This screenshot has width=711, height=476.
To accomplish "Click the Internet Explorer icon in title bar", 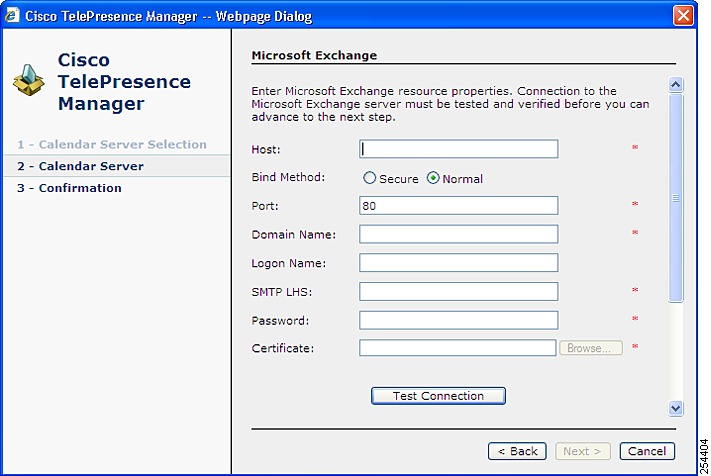I will 12,15.
